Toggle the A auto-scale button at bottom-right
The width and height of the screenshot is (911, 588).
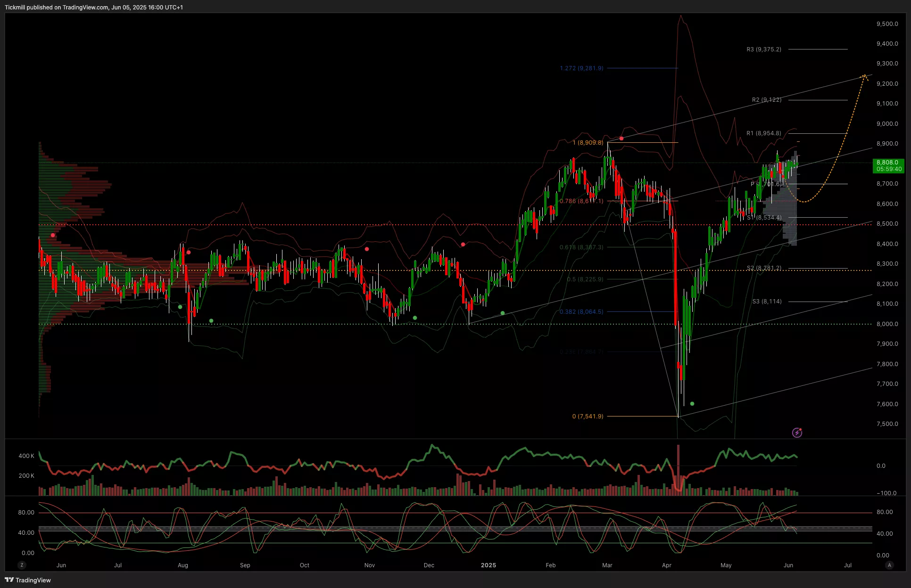[889, 565]
